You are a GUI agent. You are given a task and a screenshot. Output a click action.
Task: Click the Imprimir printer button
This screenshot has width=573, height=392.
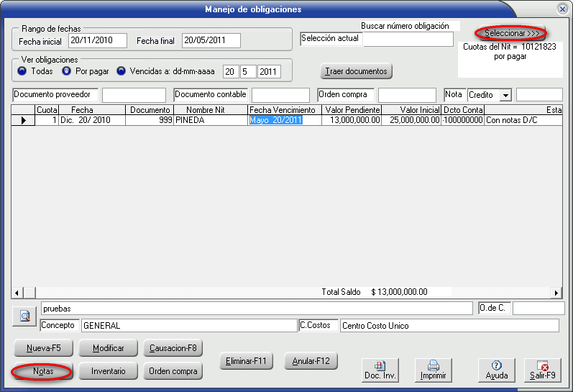click(x=433, y=370)
